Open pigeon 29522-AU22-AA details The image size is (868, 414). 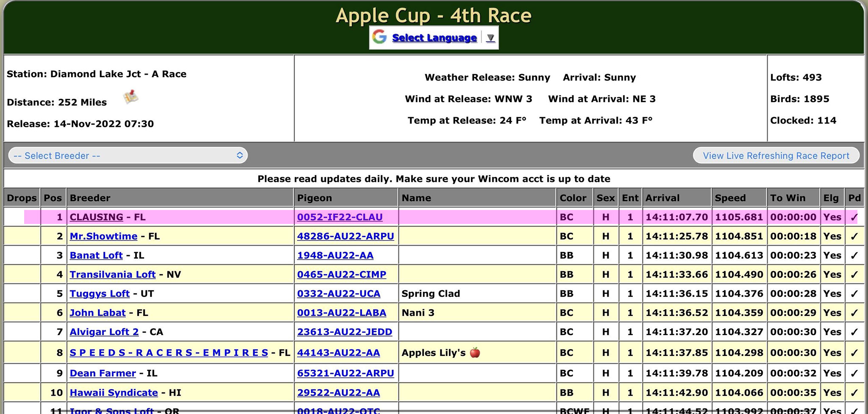[339, 393]
